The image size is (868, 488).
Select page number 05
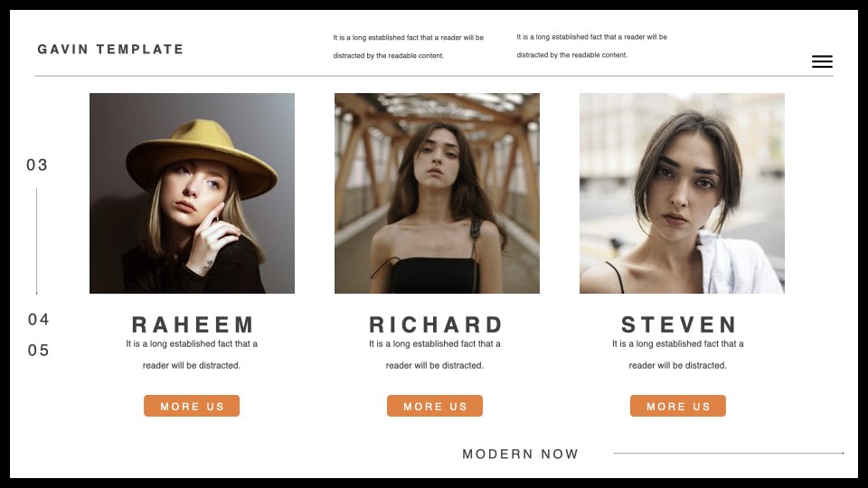pos(38,351)
